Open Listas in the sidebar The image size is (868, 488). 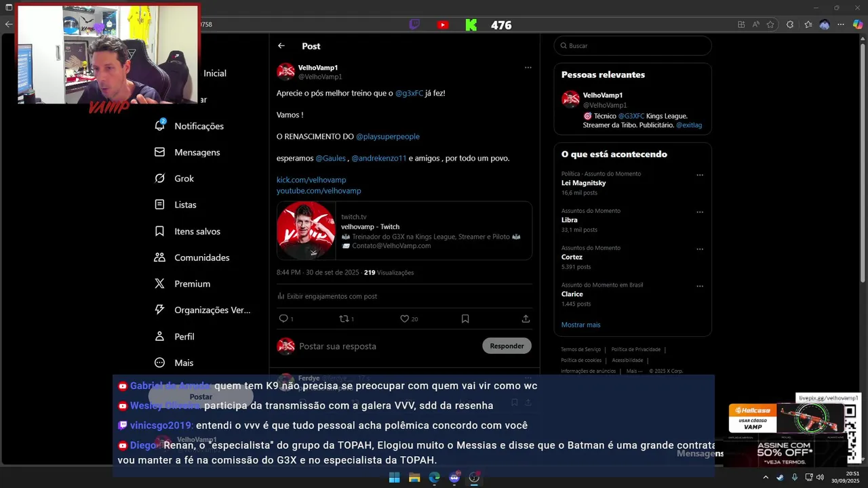point(176,205)
